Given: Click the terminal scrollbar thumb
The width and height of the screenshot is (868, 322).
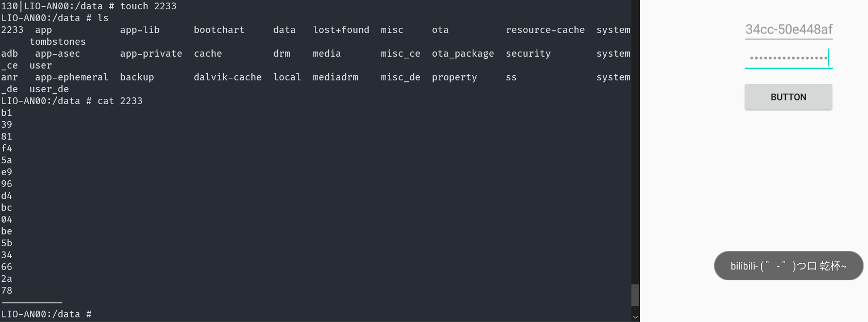Looking at the screenshot, I should [x=635, y=295].
